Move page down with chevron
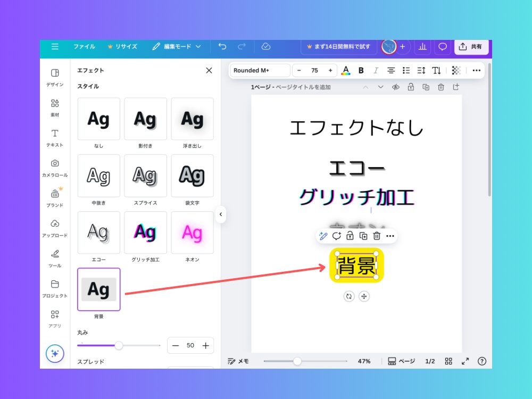 click(381, 87)
